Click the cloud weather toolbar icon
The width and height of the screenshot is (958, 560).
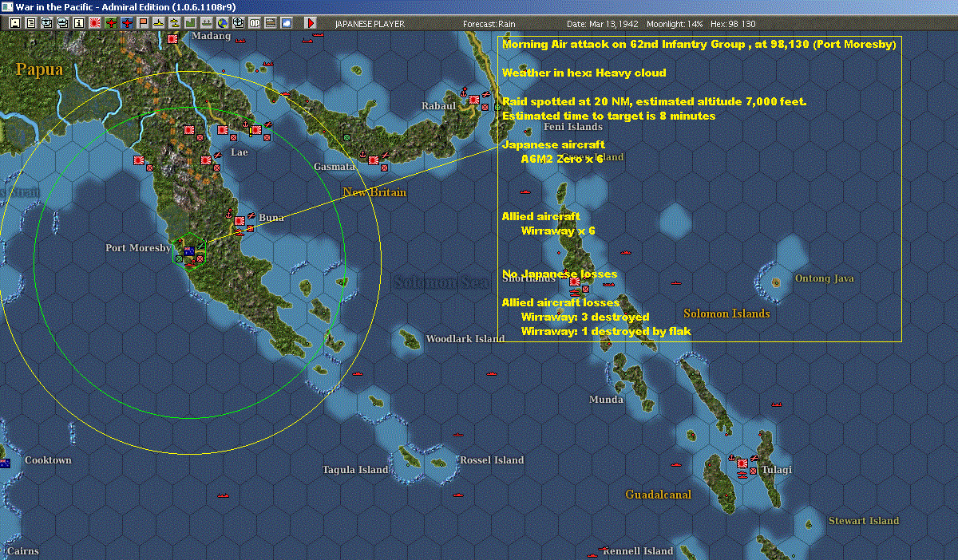pos(286,23)
